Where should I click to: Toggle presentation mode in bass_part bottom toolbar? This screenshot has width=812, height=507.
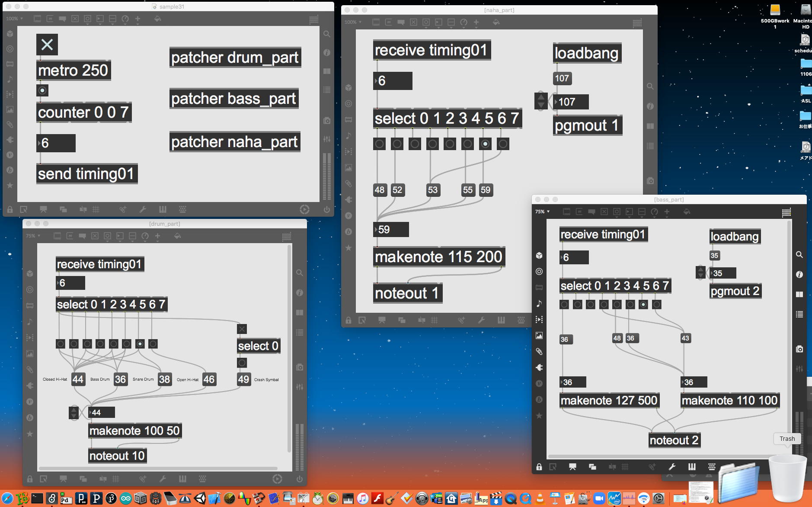pos(572,467)
